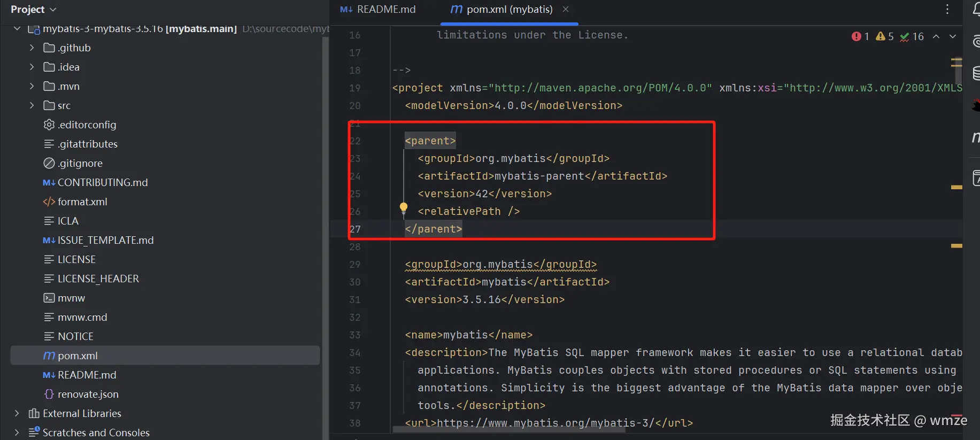Click the renovate.json braces icon
This screenshot has width=980, height=440.
click(x=49, y=394)
